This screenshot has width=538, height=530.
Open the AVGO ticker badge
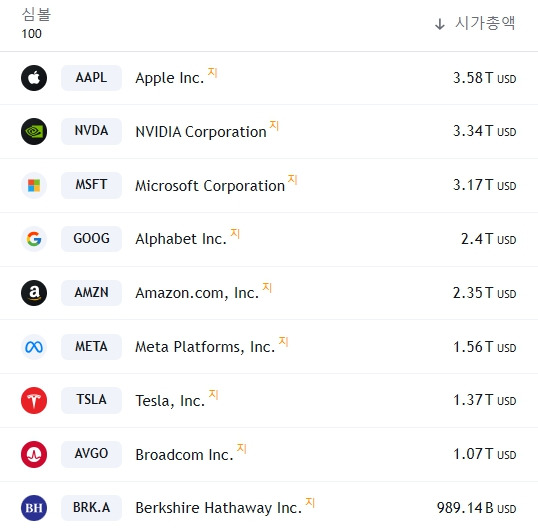tap(91, 454)
